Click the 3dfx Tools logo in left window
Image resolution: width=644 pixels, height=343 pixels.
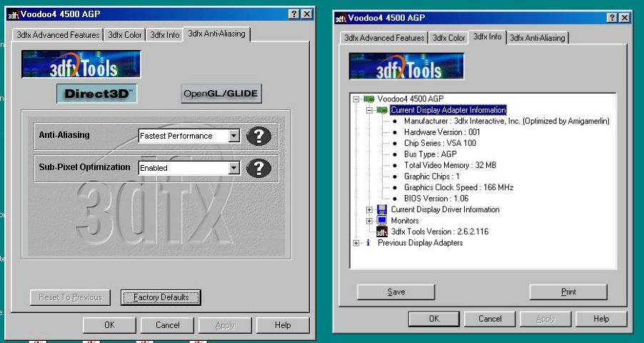coord(81,64)
